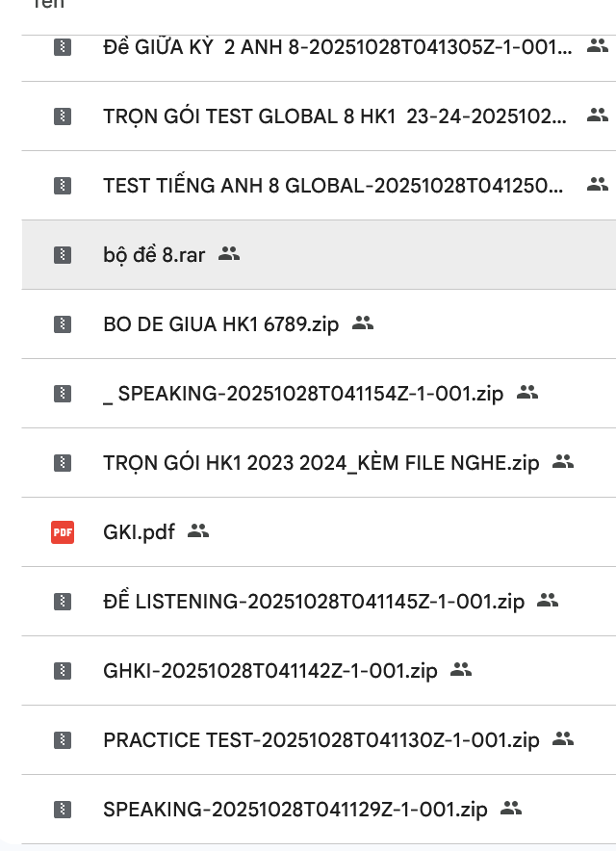
Task: Select the bộ đề 8.rar file
Action: coord(154,256)
